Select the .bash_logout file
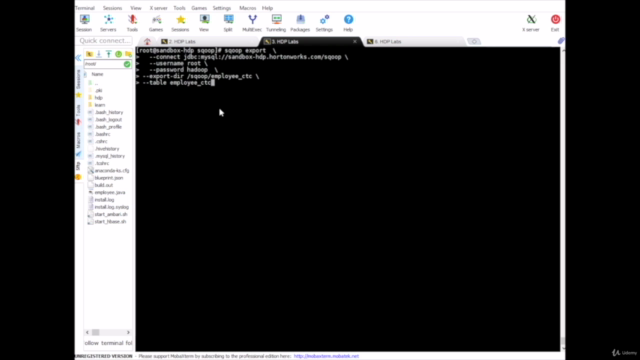Image resolution: width=640 pixels, height=360 pixels. coord(108,120)
